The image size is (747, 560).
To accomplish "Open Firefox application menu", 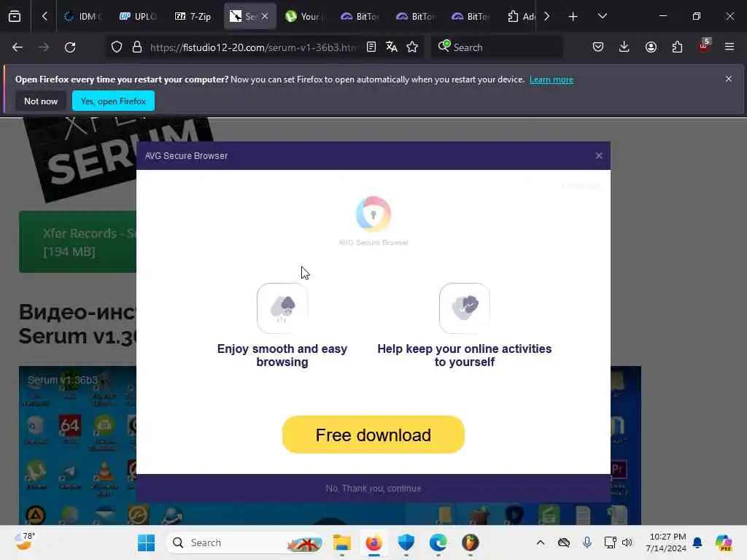I will (x=729, y=47).
